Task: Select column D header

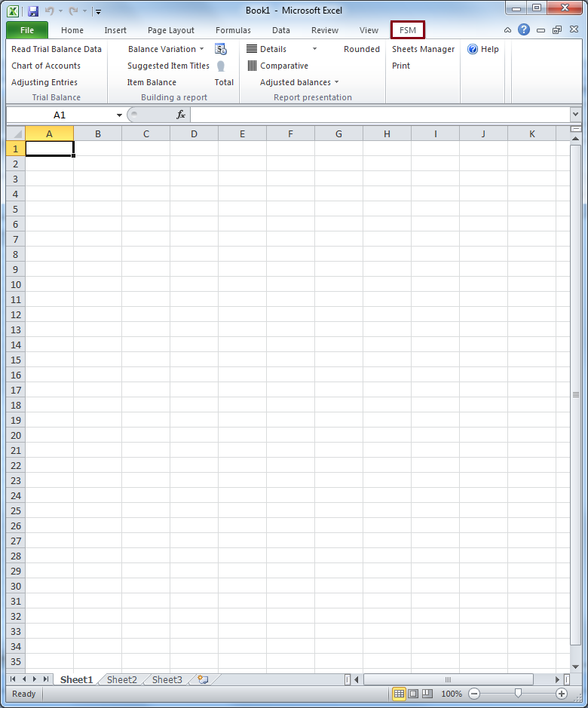Action: click(194, 133)
